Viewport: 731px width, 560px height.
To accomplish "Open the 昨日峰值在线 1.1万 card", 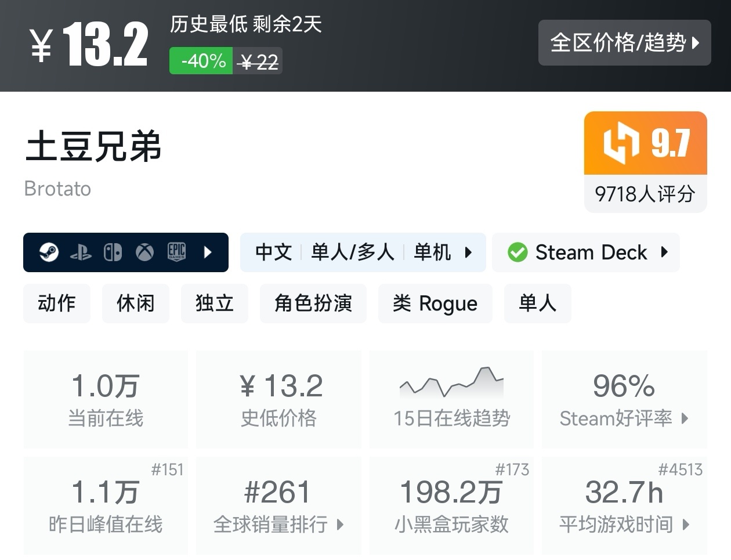I will 106,505.
